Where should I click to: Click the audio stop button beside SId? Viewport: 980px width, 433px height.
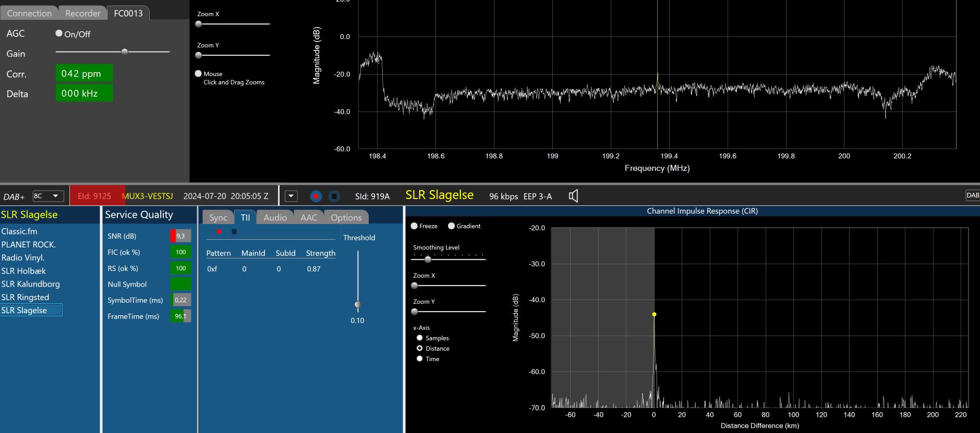pyautogui.click(x=334, y=196)
